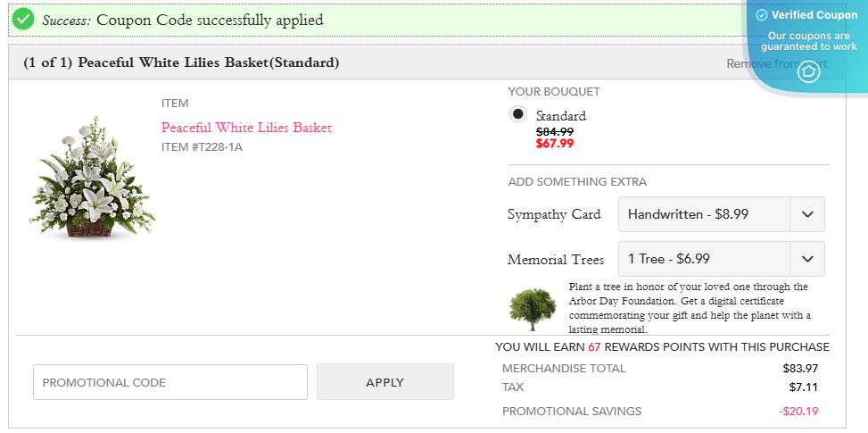The height and width of the screenshot is (433, 868).
Task: Click the house icon in coupon badge
Action: [x=809, y=71]
